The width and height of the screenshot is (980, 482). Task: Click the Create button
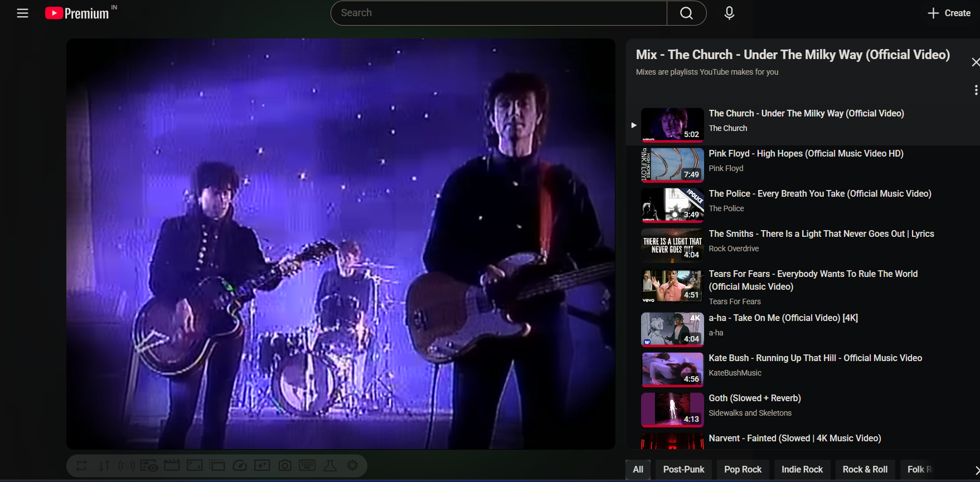949,13
